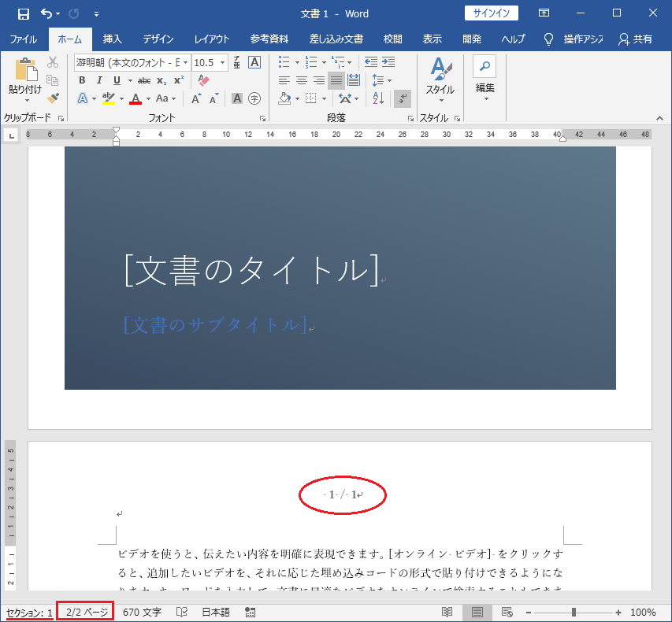Show paragraph formatting marks
672x622 pixels.
click(402, 98)
